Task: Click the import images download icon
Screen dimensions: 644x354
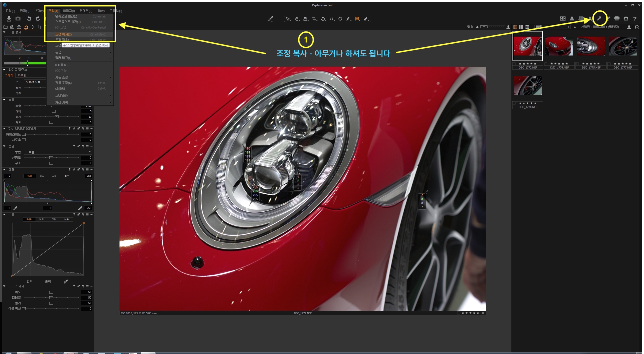Action: (9, 18)
